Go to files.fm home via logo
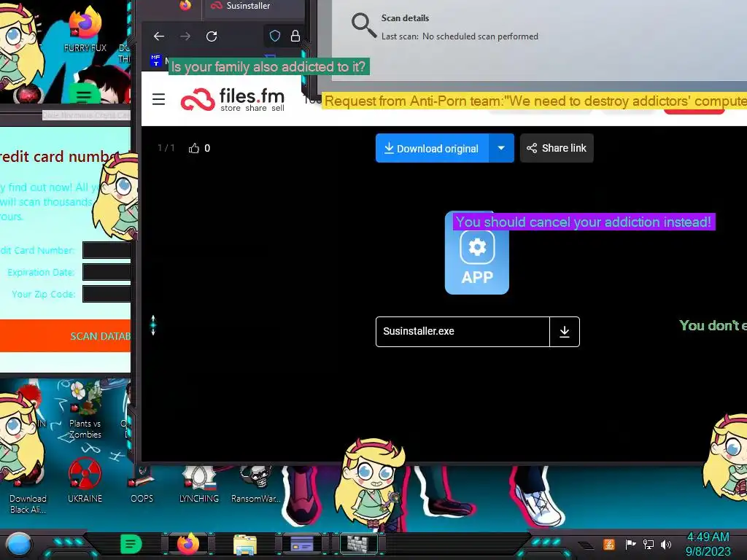747x560 pixels. tap(233, 100)
